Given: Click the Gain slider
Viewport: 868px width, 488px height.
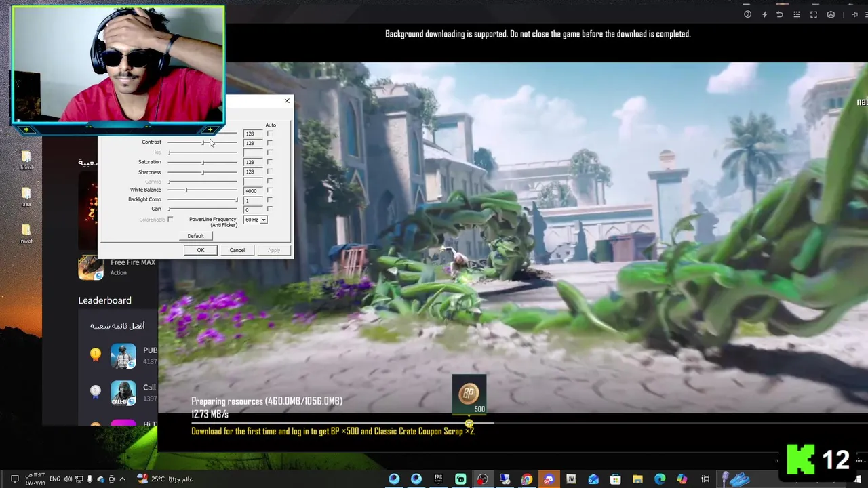Looking at the screenshot, I should click(203, 209).
